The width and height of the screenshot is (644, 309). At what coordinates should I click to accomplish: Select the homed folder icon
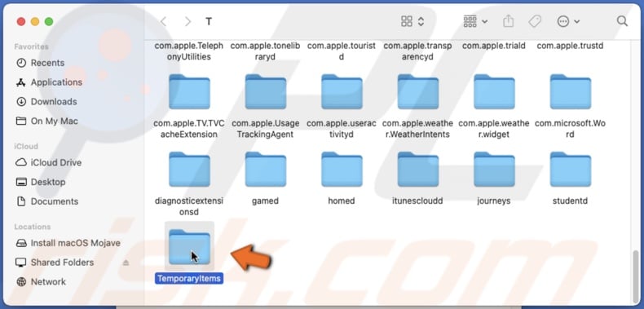[342, 170]
